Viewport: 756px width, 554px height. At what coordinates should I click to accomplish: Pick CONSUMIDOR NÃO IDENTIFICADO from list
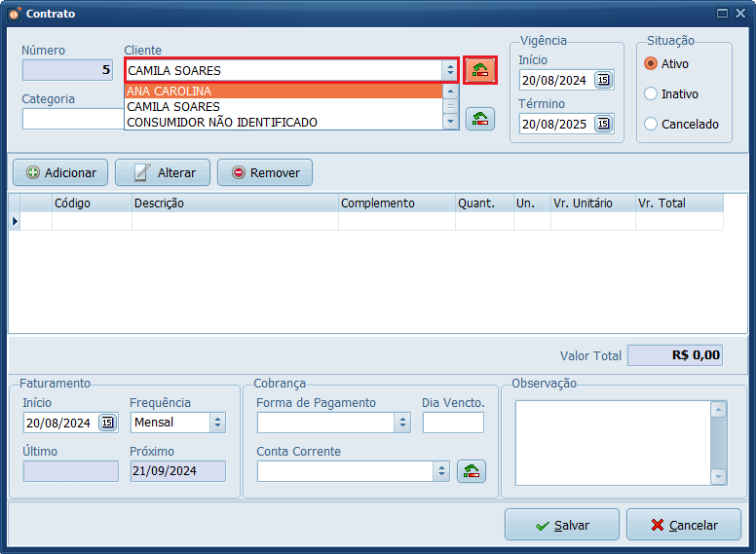pyautogui.click(x=283, y=123)
